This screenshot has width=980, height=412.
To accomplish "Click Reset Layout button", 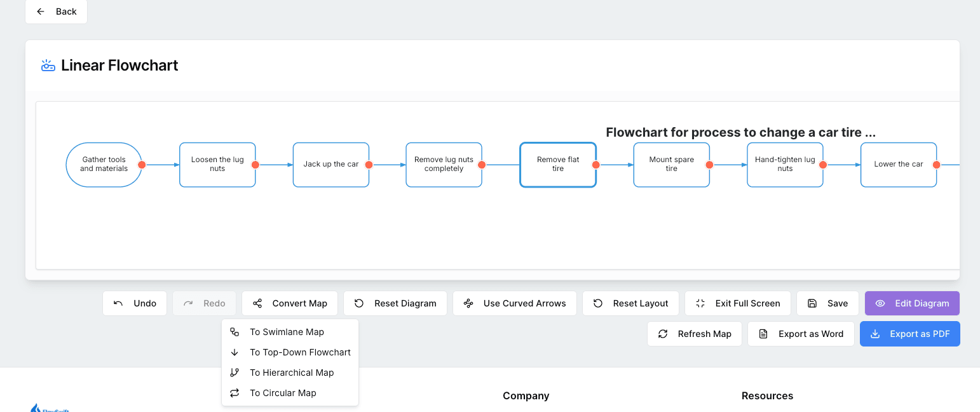I will (x=630, y=303).
